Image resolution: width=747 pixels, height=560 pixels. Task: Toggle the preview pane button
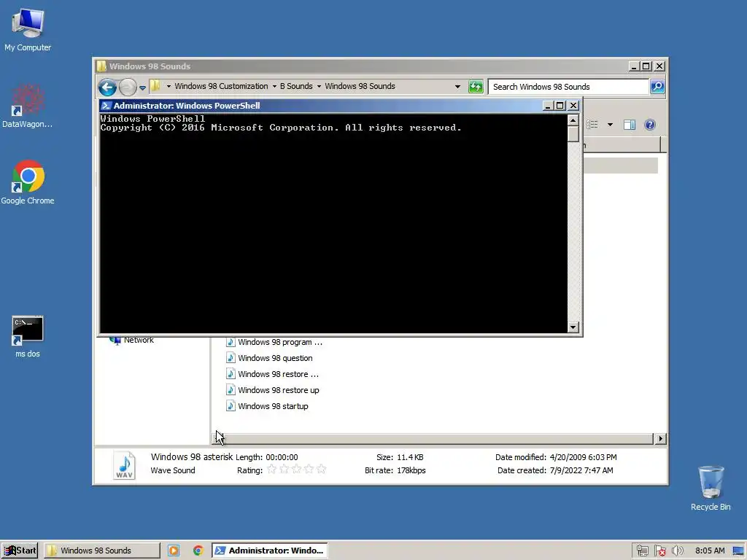click(x=630, y=125)
